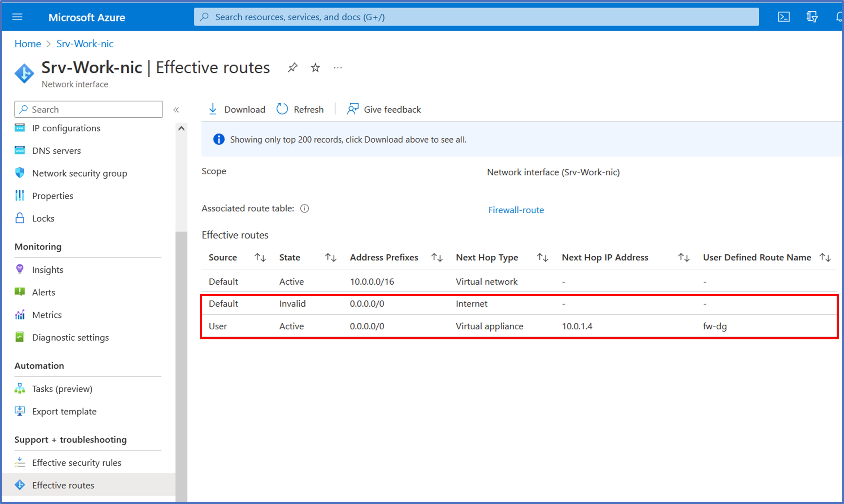Pin the Effective routes page to dashboard

[292, 67]
